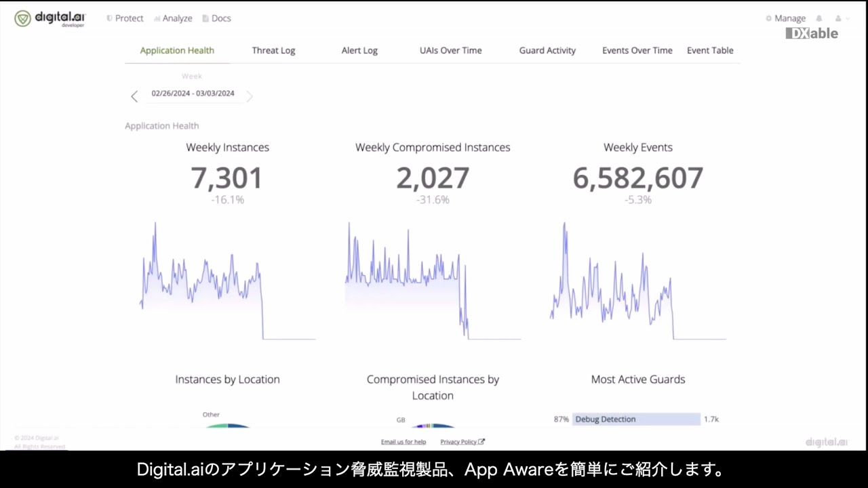The image size is (868, 488).
Task: Click the Debug Detection guard bar
Action: (636, 419)
